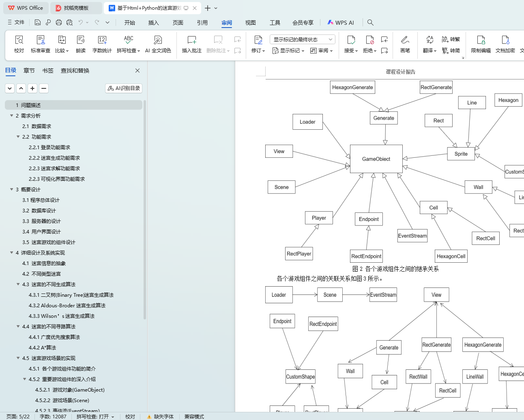Screen dimensions: 524x420
Task: Collapse the 4.5.2 重要游戏组件的深入介绍 node
Action: [24, 379]
